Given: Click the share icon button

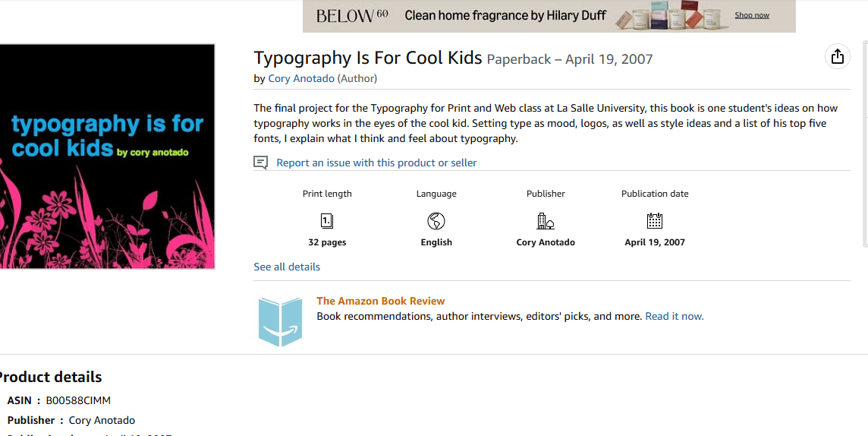Looking at the screenshot, I should (837, 56).
